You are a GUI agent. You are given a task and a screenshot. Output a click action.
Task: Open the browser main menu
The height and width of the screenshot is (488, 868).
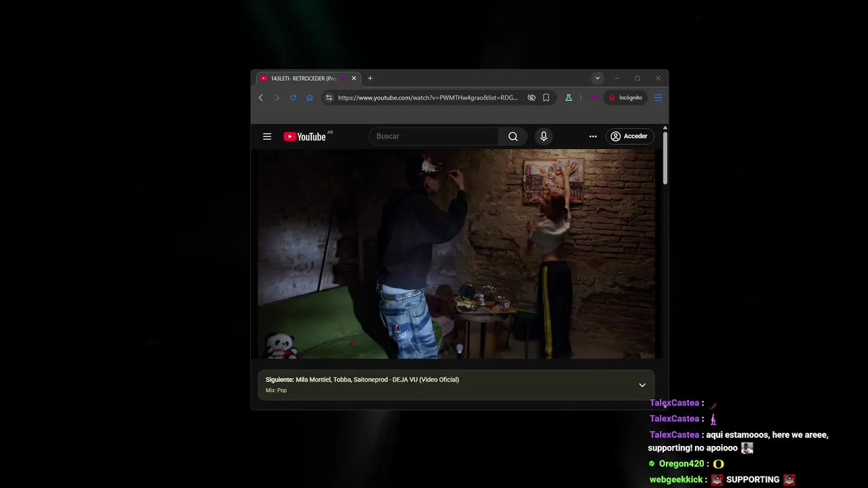click(658, 98)
